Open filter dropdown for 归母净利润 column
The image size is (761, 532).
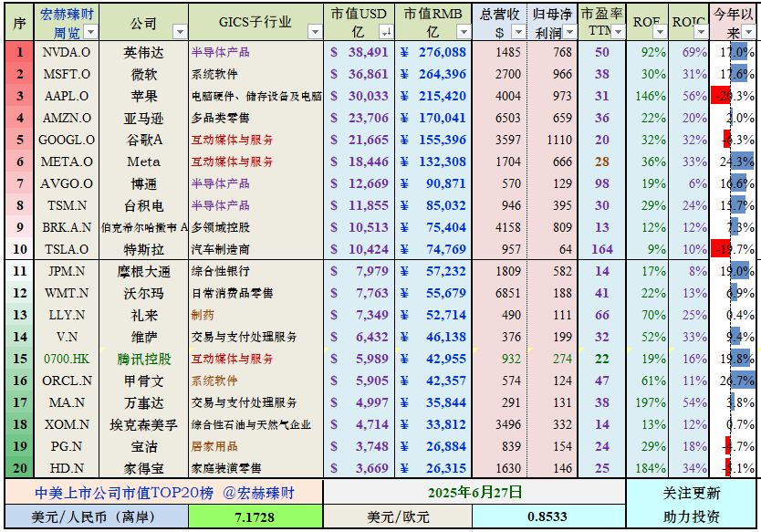click(x=569, y=32)
